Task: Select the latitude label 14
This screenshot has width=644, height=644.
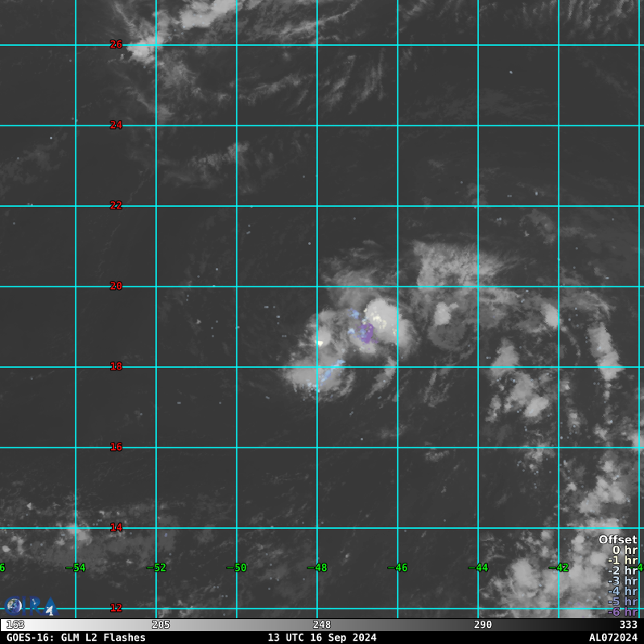Action: click(116, 527)
